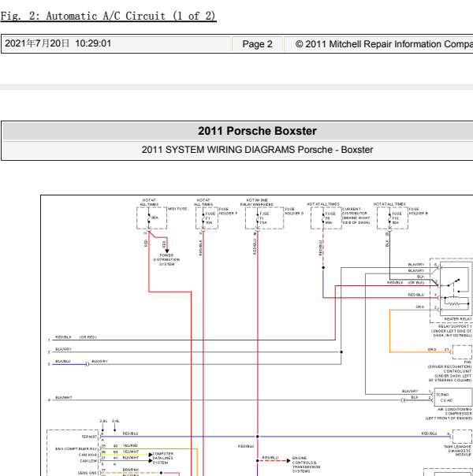473x476 pixels.
Task: Click the 'YEL/RED' wire label
Action: (130, 445)
